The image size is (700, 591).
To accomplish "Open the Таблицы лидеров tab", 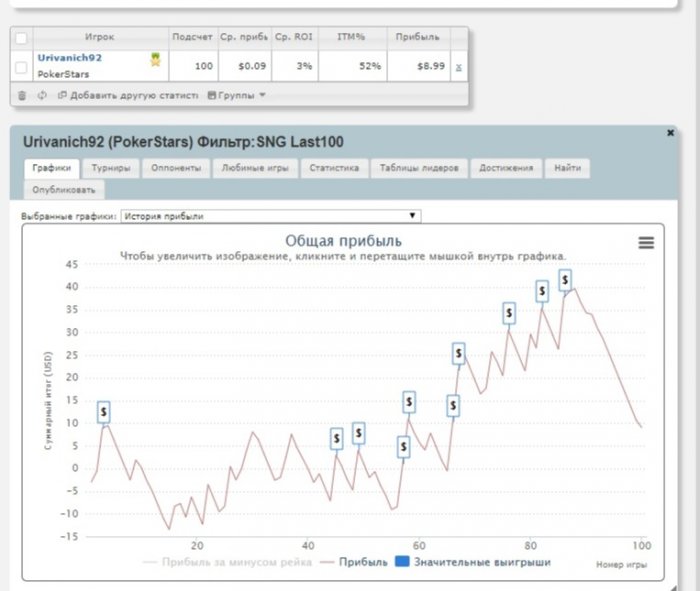I will coord(419,168).
